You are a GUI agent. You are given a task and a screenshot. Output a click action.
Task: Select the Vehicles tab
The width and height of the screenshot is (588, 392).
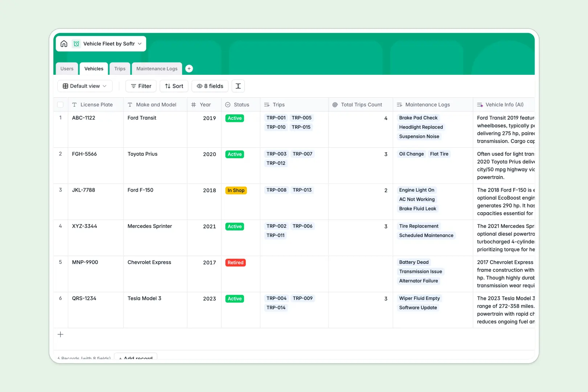point(94,69)
